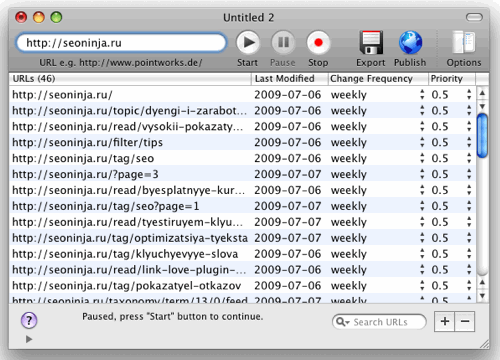Select the tag/optimizatsiya-tyeksta URL row
The height and width of the screenshot is (360, 500).
pos(130,238)
